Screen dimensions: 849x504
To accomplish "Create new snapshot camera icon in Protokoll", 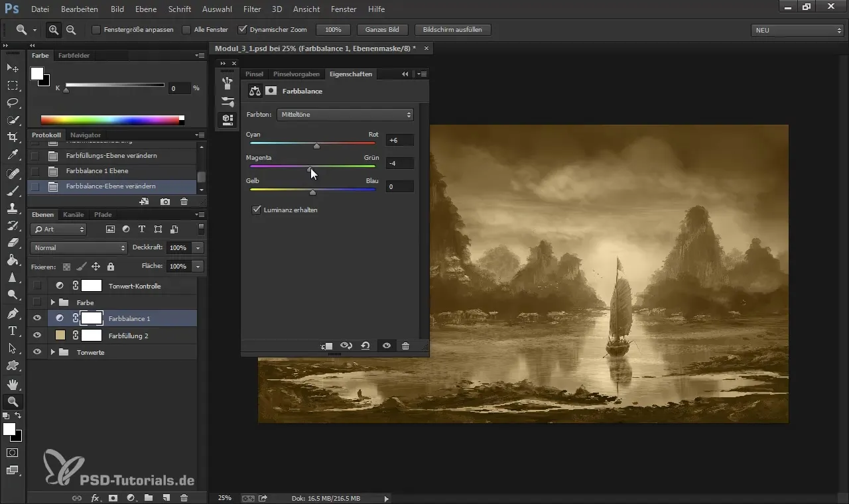I will click(165, 202).
